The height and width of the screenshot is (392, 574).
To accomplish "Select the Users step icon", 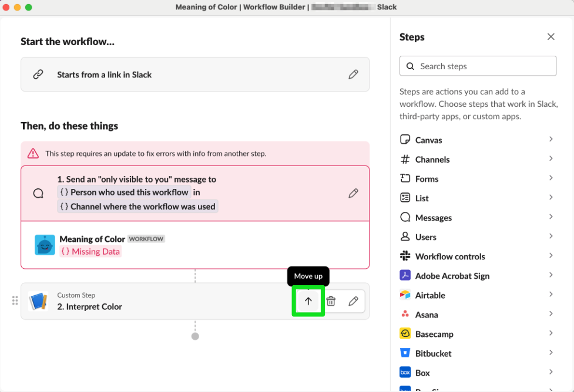I will tap(405, 236).
